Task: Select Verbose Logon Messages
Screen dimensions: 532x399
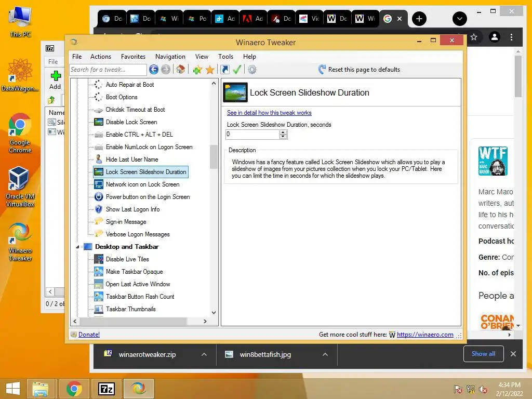Action: (x=137, y=234)
